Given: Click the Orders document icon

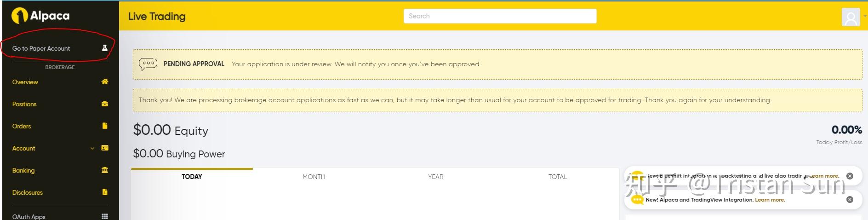Looking at the screenshot, I should tap(105, 126).
